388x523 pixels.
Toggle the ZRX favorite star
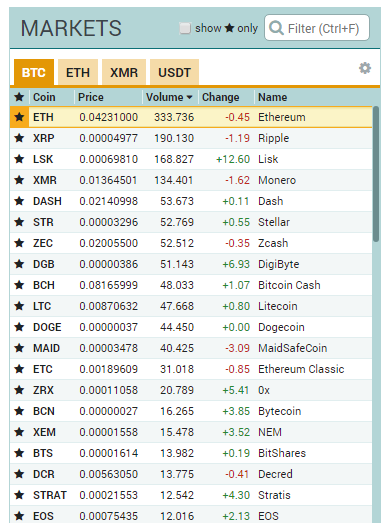(x=19, y=390)
